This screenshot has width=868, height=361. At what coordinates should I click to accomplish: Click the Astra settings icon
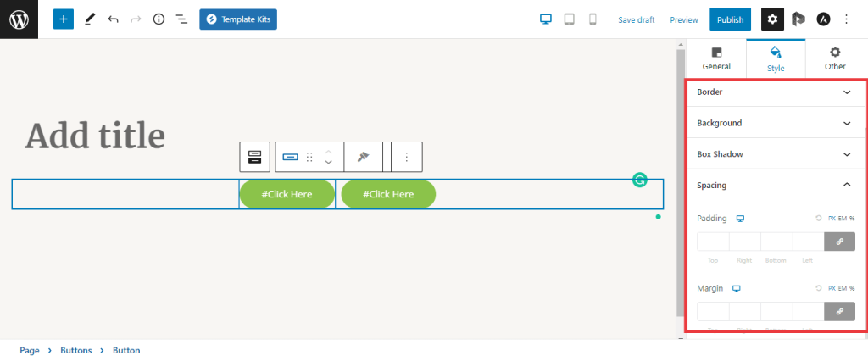tap(823, 19)
